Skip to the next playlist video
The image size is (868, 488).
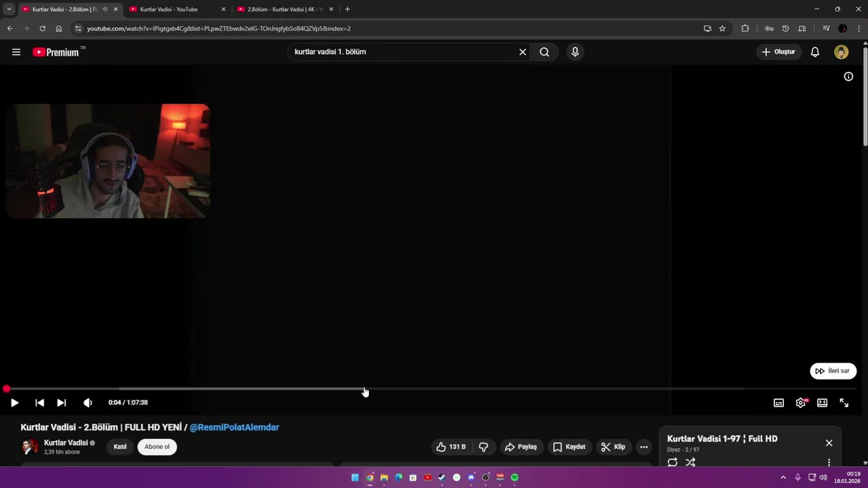coord(61,403)
